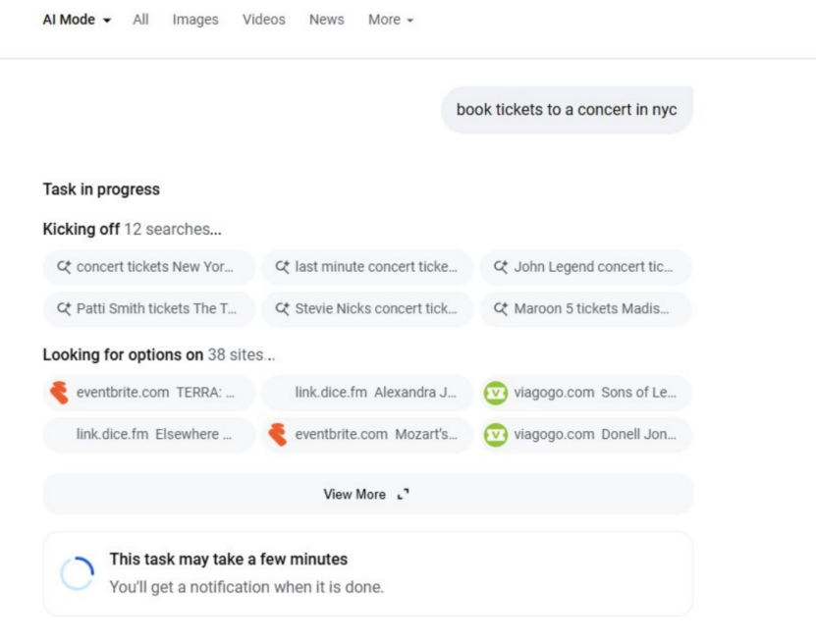Switch to the Videos tab
Viewport: 816px width, 644px height.
(264, 20)
